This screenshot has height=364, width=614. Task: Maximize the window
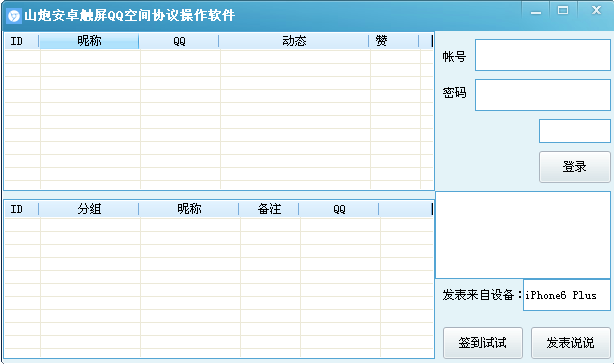(563, 10)
